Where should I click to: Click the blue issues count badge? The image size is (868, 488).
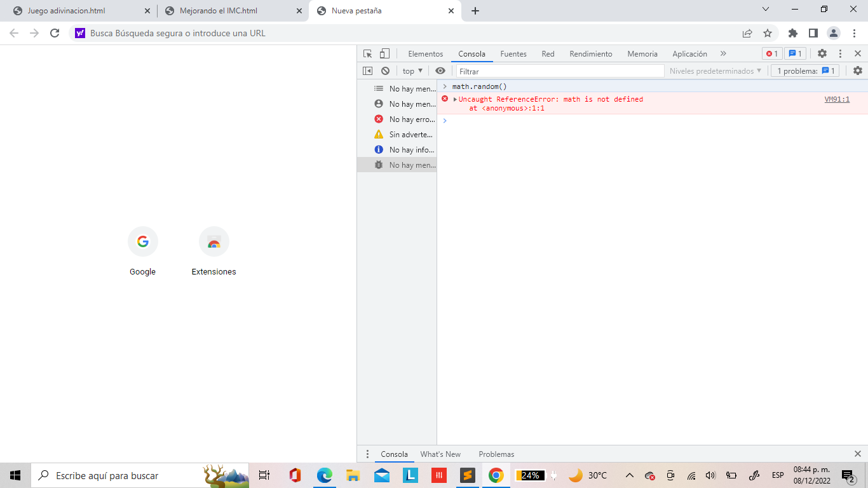pos(796,54)
